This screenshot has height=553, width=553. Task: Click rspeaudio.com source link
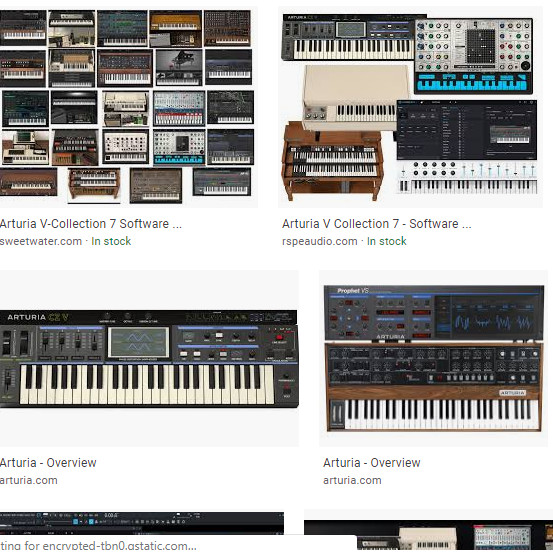[320, 241]
